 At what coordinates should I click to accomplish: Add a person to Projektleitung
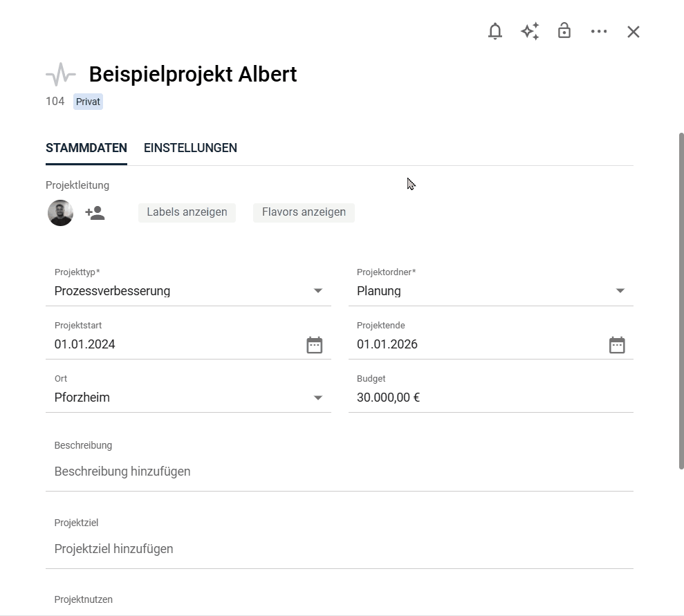pyautogui.click(x=95, y=213)
